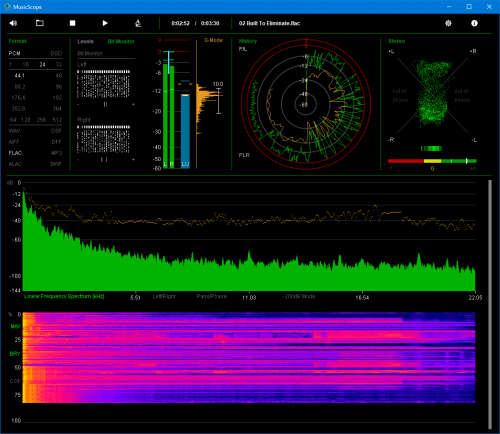Click the 176.4 sample rate value
The image size is (500, 434).
point(18,98)
